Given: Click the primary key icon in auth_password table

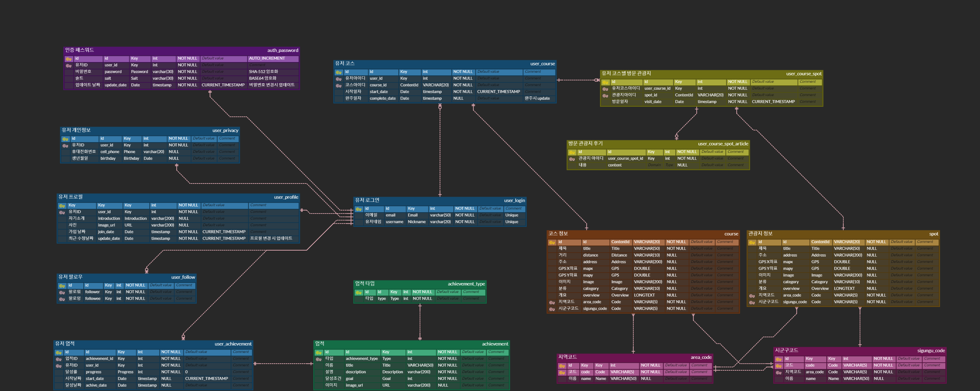Looking at the screenshot, I should pos(68,59).
